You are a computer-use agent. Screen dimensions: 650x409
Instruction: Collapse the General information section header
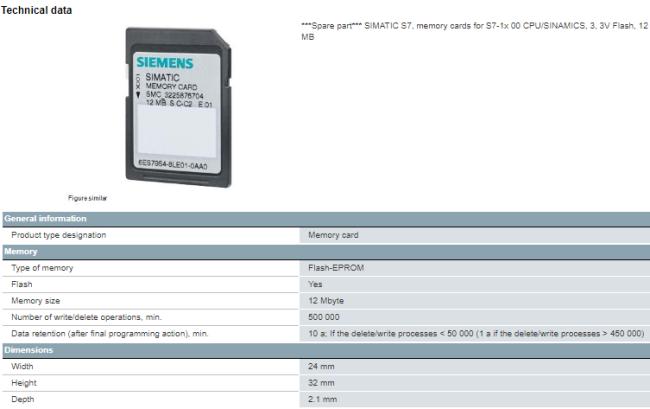pyautogui.click(x=46, y=218)
